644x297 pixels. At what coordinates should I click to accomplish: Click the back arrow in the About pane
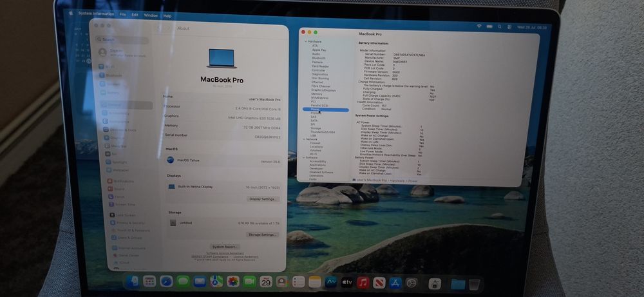(160, 28)
